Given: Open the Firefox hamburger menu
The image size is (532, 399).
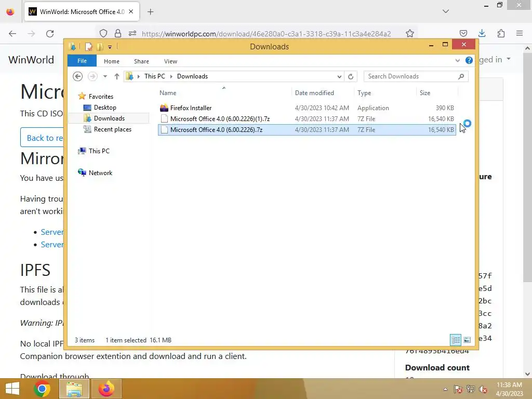Looking at the screenshot, I should tap(520, 33).
